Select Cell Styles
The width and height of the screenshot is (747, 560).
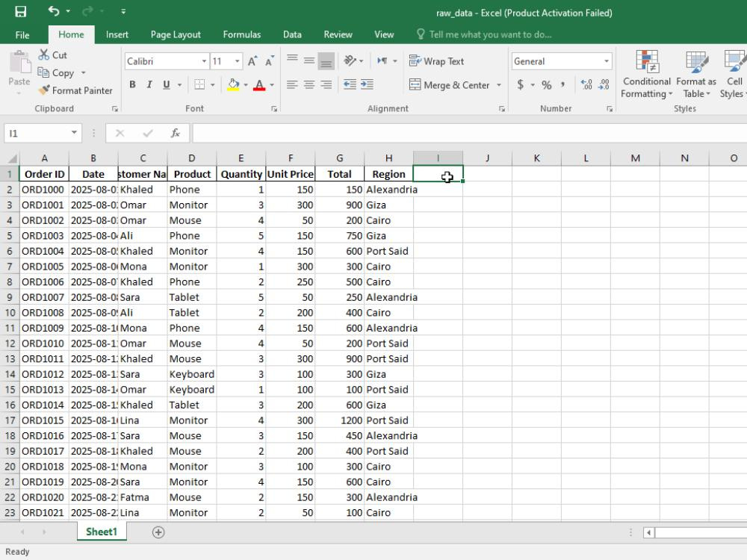733,75
